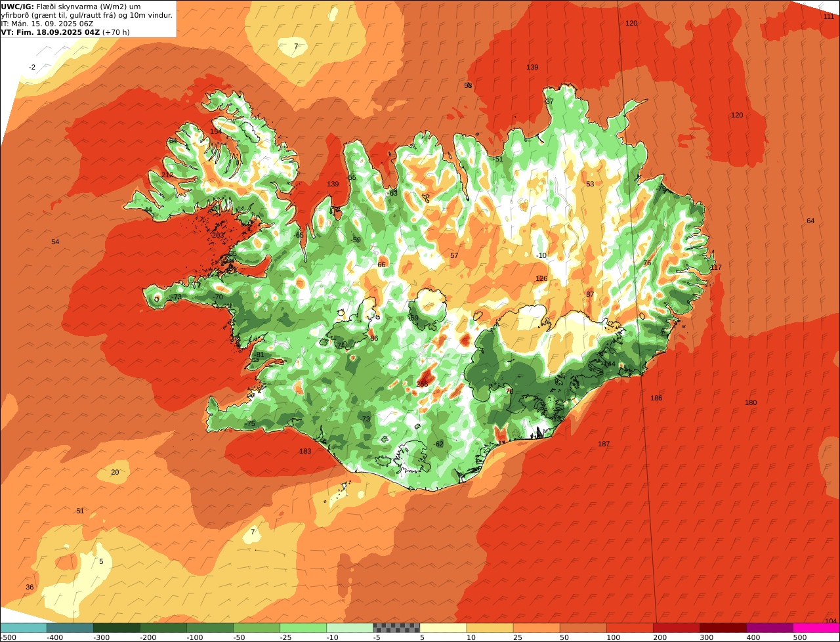This screenshot has width=840, height=642.
Task: Click the light teal -500 legend swatch
Action: pyautogui.click(x=23, y=628)
